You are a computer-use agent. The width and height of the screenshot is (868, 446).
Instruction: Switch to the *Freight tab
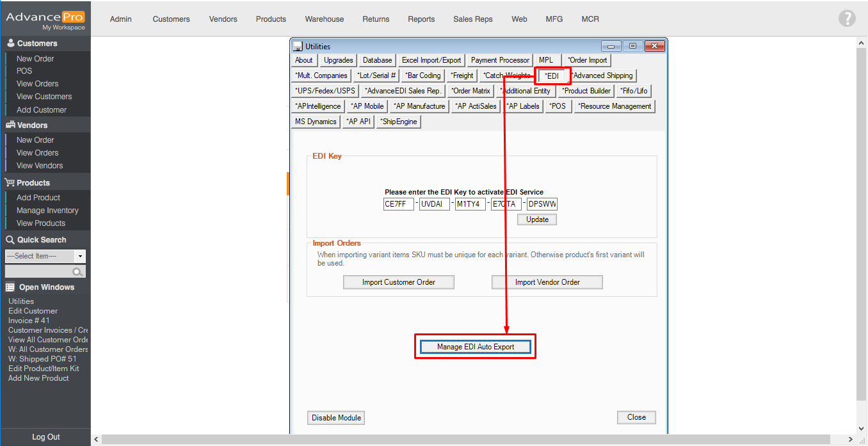[x=462, y=76]
